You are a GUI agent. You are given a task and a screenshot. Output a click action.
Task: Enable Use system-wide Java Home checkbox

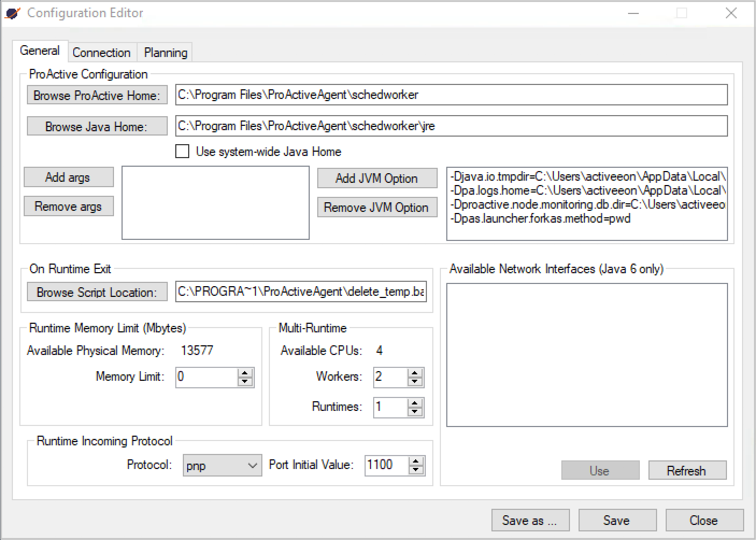click(182, 152)
